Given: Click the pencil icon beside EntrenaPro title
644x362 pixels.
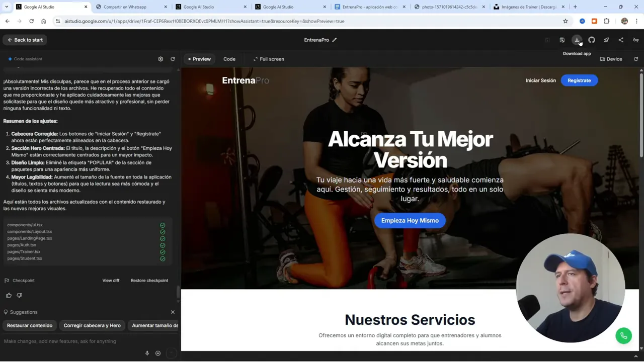Looking at the screenshot, I should click(334, 40).
